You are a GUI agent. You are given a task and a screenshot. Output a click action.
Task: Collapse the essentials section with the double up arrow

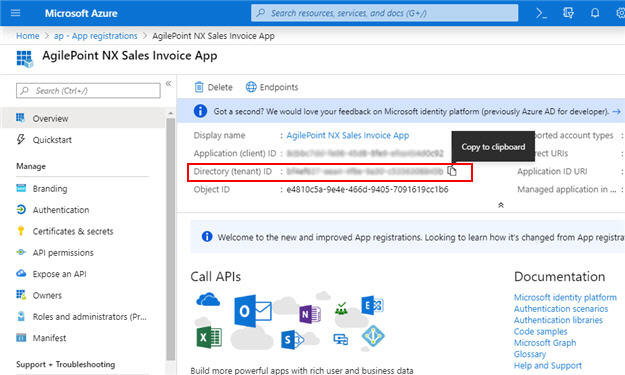(x=501, y=205)
